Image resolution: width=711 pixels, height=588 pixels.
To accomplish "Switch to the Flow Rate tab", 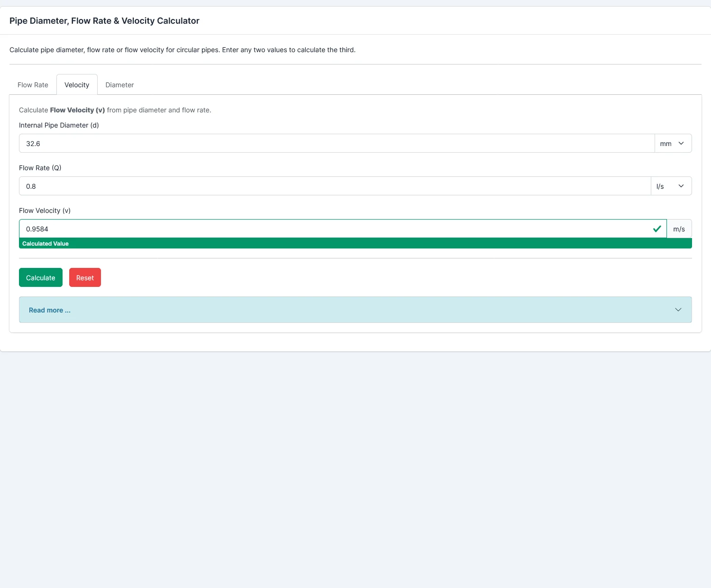I will pyautogui.click(x=33, y=85).
